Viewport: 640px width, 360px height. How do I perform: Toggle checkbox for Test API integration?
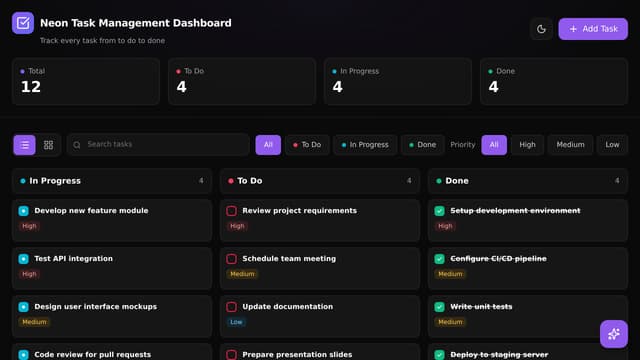[x=24, y=259]
